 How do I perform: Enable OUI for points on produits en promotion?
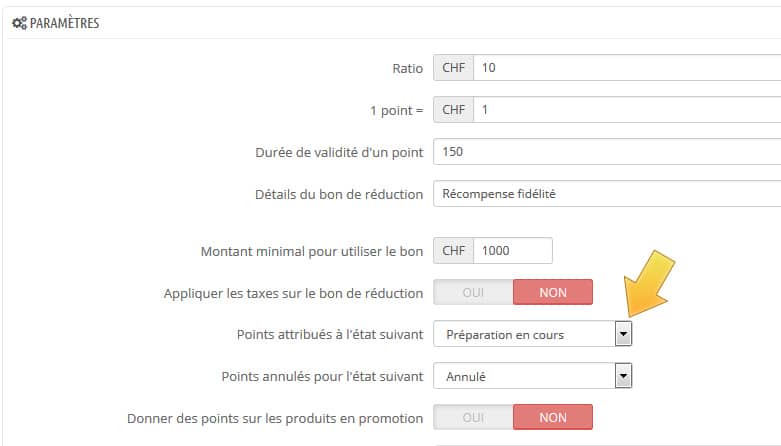(x=473, y=418)
